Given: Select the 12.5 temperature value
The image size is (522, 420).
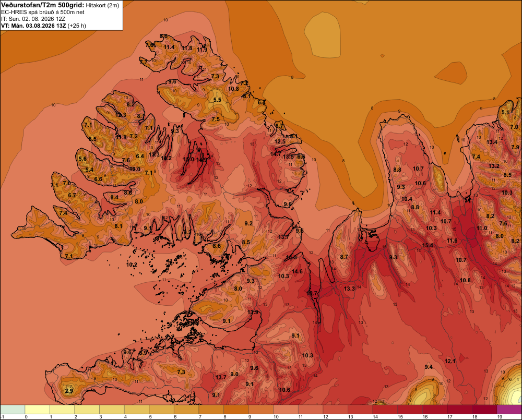Looking at the screenshot, I should (x=280, y=141).
